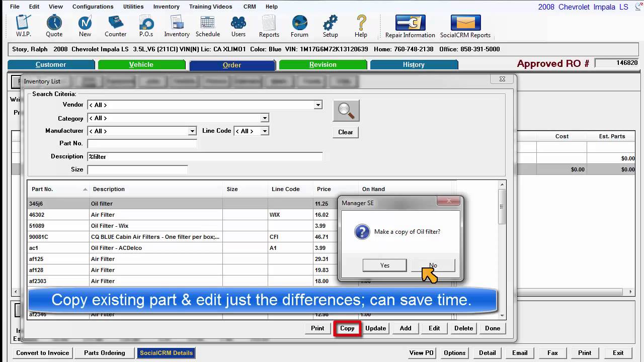
Task: Open the Schedule calendar icon
Action: (x=208, y=26)
